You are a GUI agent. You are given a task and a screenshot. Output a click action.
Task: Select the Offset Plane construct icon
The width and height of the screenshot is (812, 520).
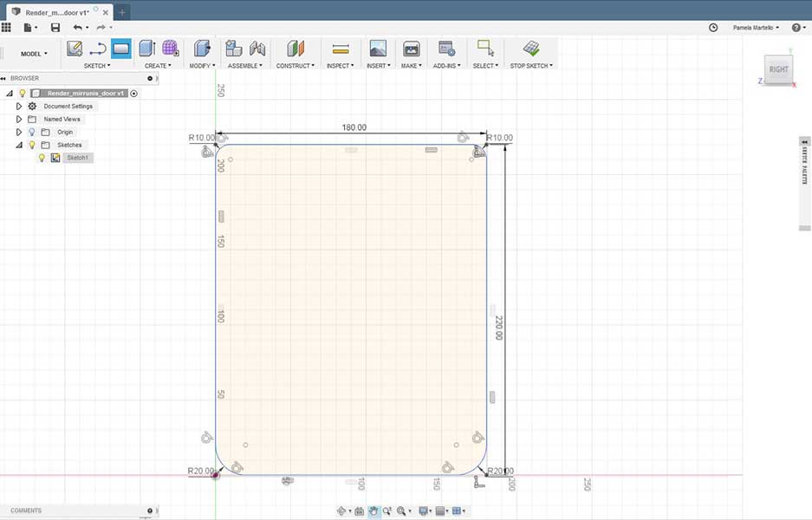[x=296, y=49]
